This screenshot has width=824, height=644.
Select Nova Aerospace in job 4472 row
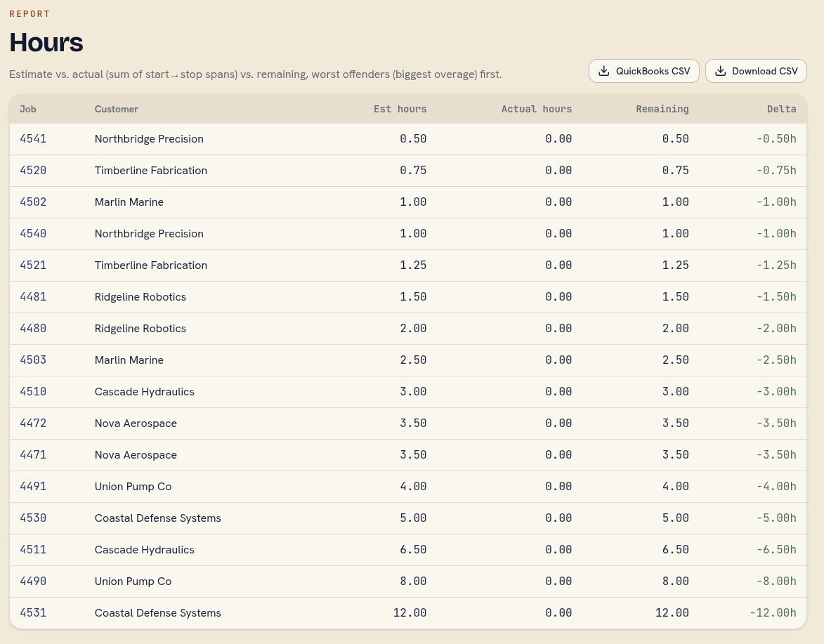pos(136,423)
